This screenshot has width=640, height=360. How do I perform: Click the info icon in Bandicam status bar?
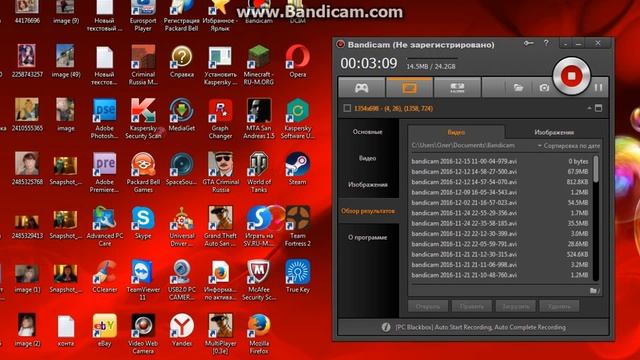point(386,327)
